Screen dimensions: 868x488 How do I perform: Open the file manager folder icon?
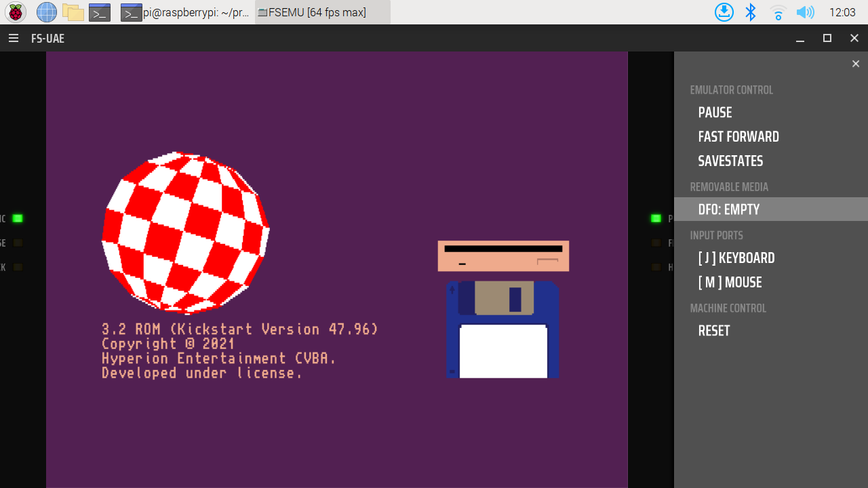point(73,12)
